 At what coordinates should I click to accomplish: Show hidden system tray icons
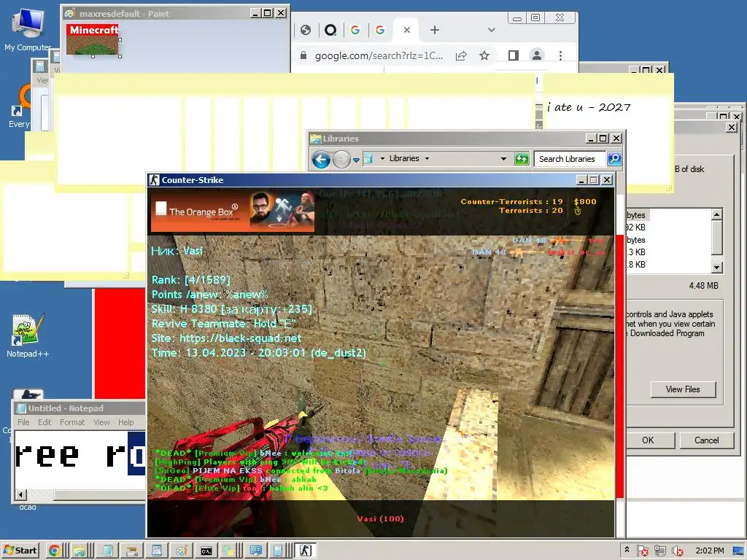(x=627, y=550)
